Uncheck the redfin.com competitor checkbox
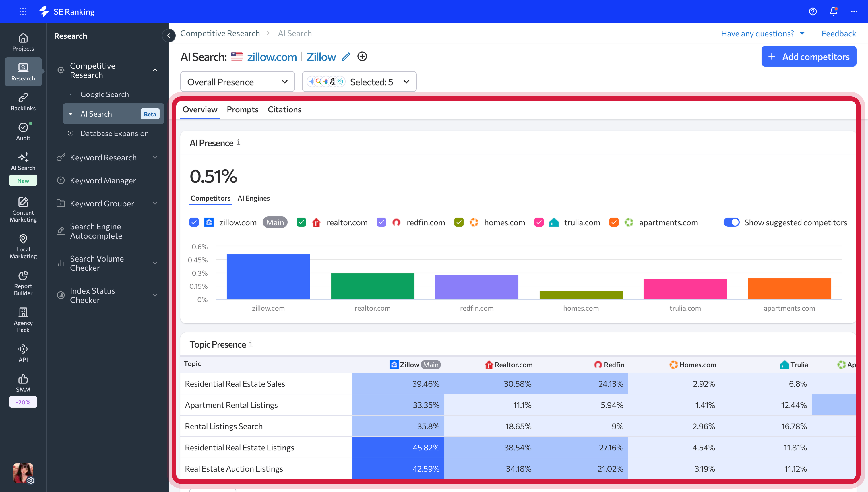The width and height of the screenshot is (868, 492). pyautogui.click(x=381, y=222)
